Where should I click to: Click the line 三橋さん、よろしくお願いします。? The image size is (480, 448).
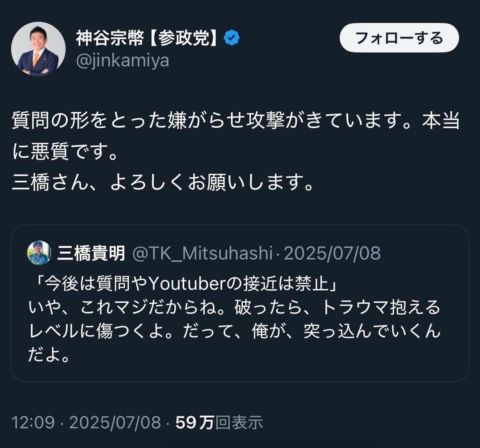tap(163, 182)
